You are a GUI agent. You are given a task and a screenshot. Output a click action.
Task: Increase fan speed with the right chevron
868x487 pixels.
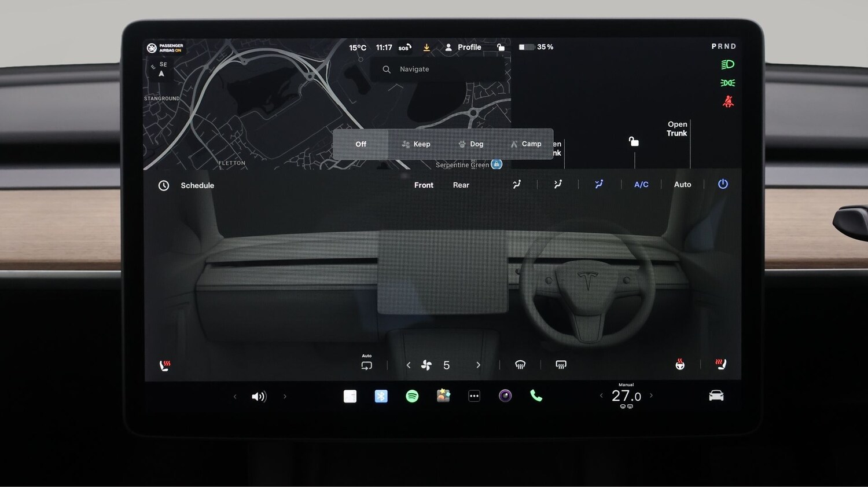(479, 365)
